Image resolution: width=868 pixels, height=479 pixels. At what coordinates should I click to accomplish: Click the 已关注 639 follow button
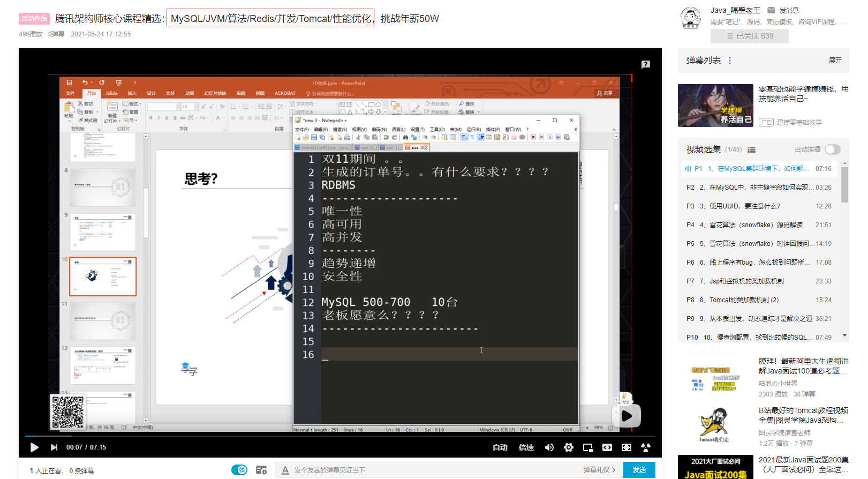click(x=750, y=36)
